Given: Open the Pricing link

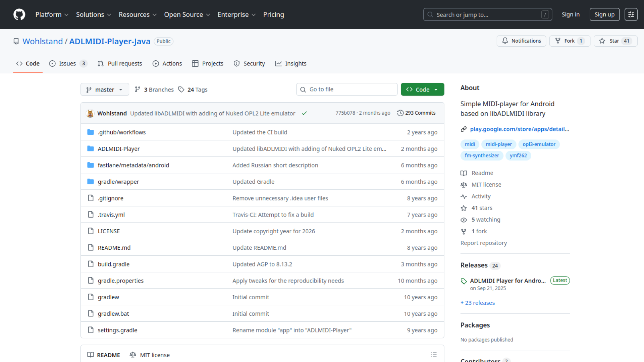Looking at the screenshot, I should point(273,14).
